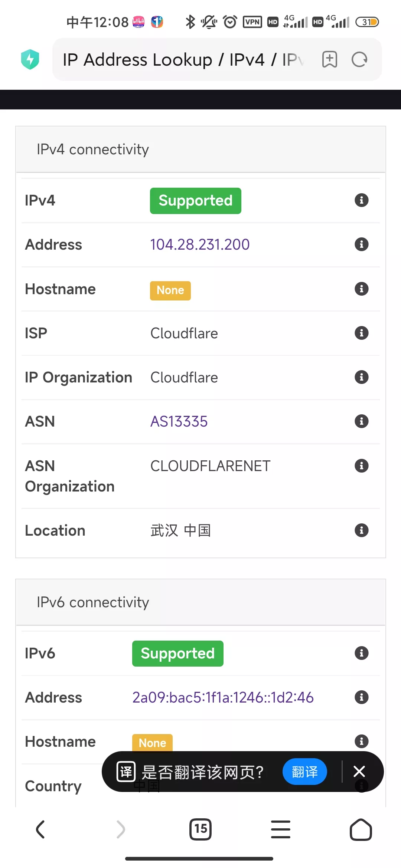Reload the page using the refresh icon
401x868 pixels.
[x=359, y=59]
